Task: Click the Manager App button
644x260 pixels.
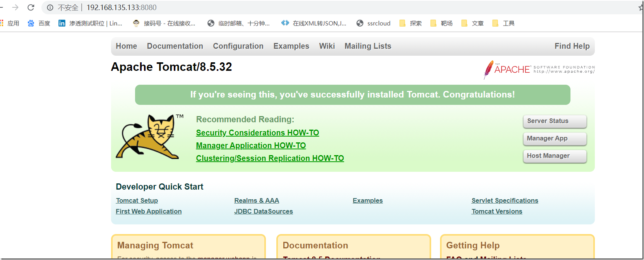Action: click(555, 139)
